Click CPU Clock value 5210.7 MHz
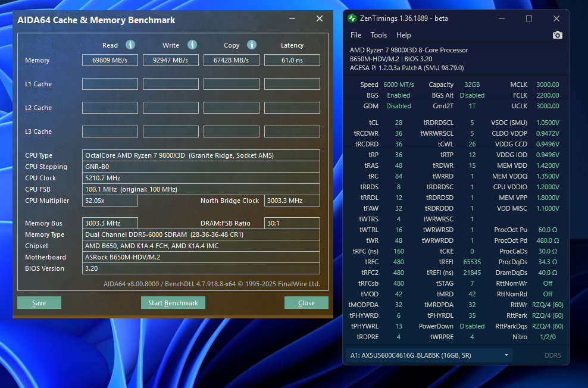The image size is (588, 388). pos(201,178)
